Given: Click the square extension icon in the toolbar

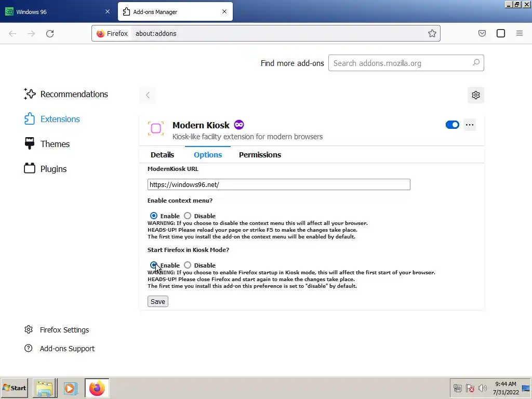Looking at the screenshot, I should [500, 33].
